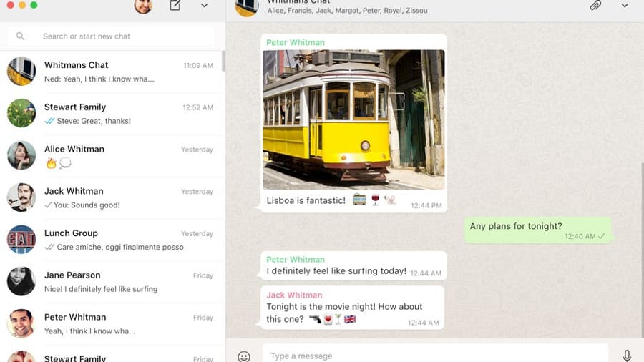Click the yellow minimize window button
Screen dimensions: 644x362
[x=22, y=4]
